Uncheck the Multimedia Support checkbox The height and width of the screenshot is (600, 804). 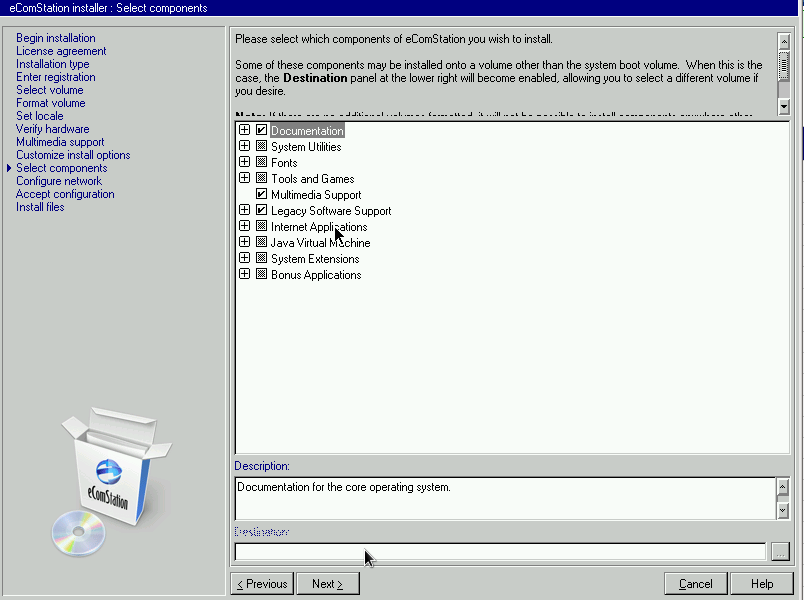262,194
